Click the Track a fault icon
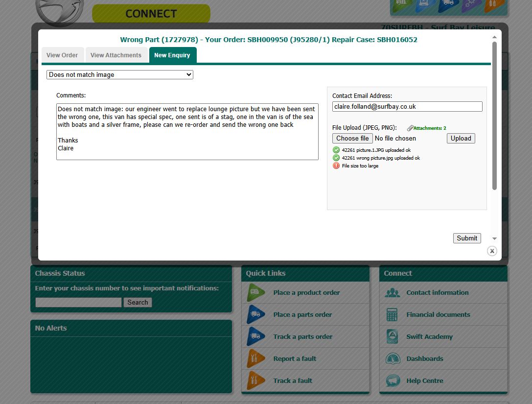532x404 pixels. 255,381
